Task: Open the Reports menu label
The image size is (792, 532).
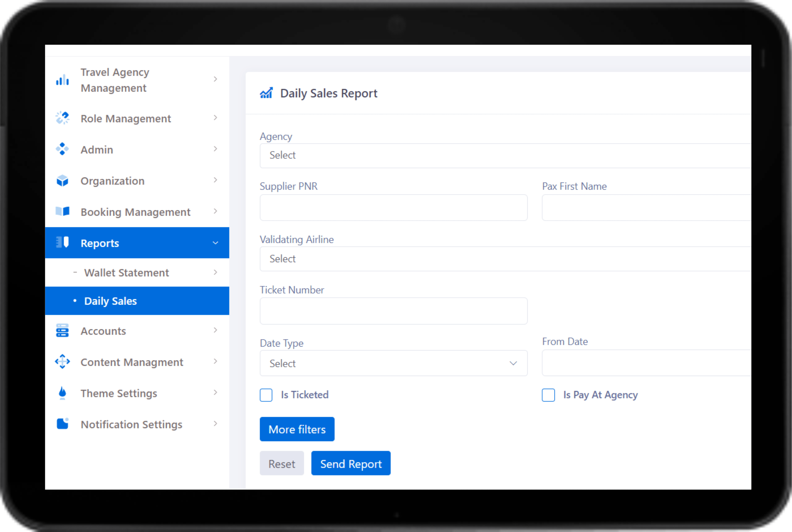Action: tap(100, 243)
